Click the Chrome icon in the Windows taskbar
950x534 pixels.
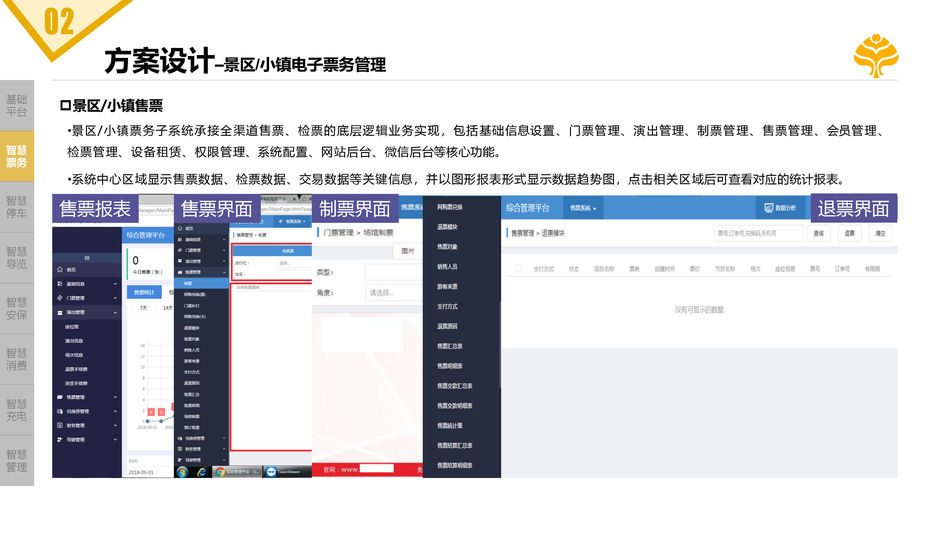tap(218, 471)
